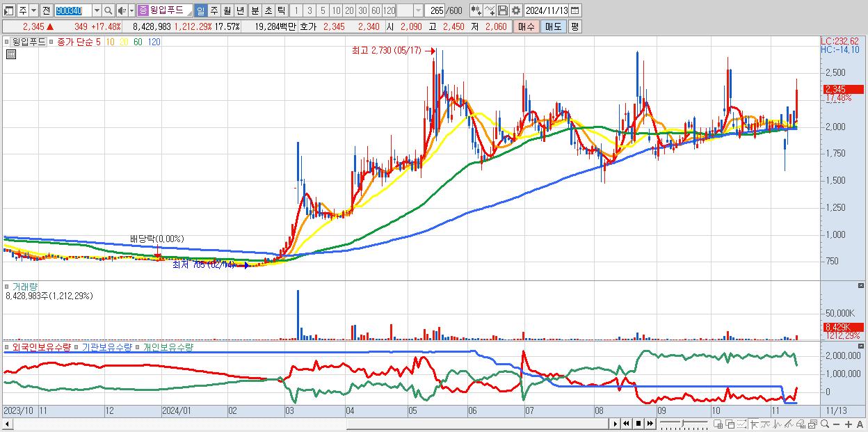The height and width of the screenshot is (432, 868).
Task: Switch to second chart 초
Action: (268, 10)
